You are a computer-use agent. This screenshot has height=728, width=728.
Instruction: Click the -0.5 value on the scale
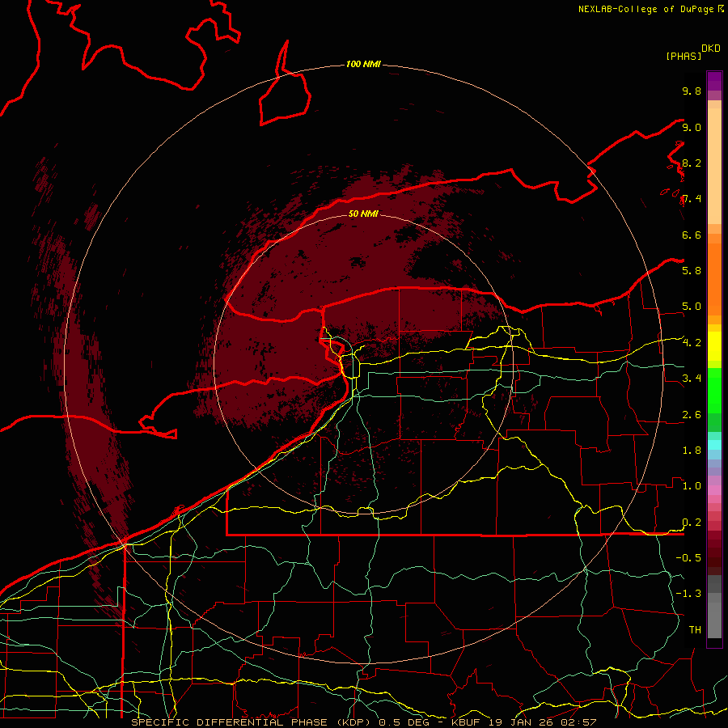pyautogui.click(x=688, y=557)
